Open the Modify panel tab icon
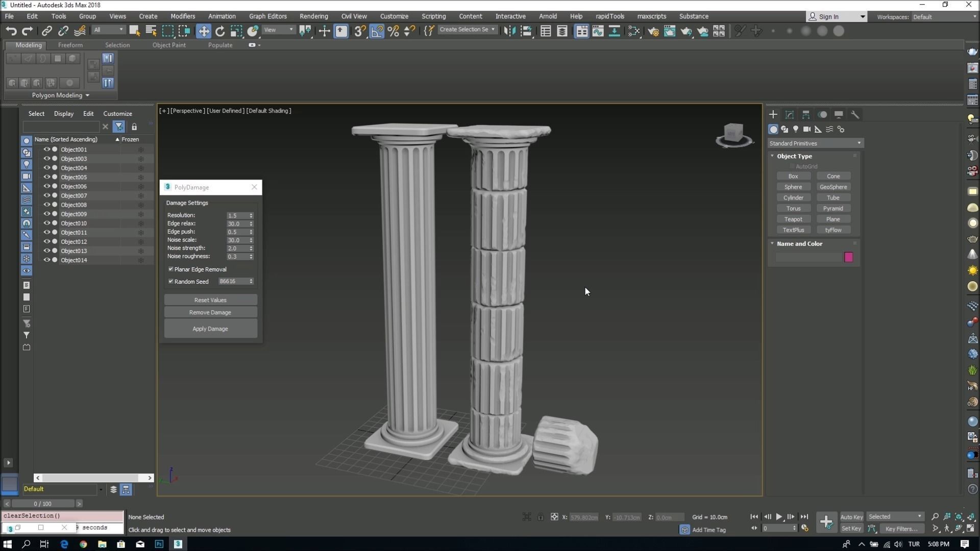The image size is (980, 551). (x=790, y=115)
